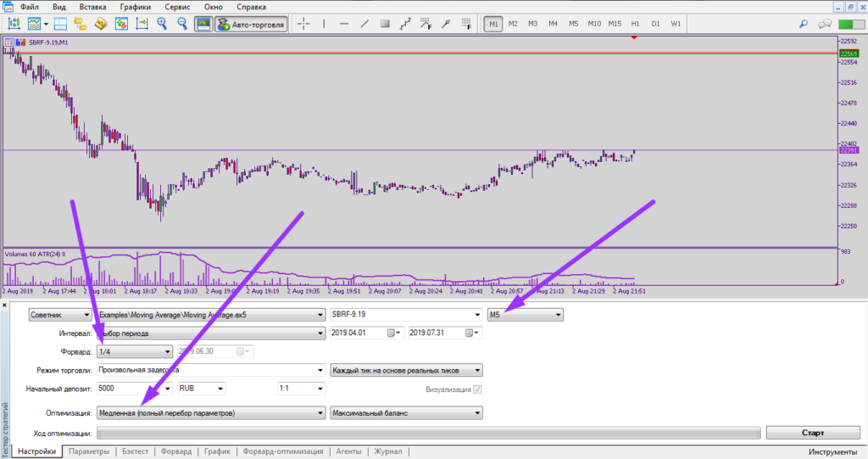Click the Ход оптимизации progress bar
Viewport: 868px width, 459px height.
pyautogui.click(x=428, y=433)
